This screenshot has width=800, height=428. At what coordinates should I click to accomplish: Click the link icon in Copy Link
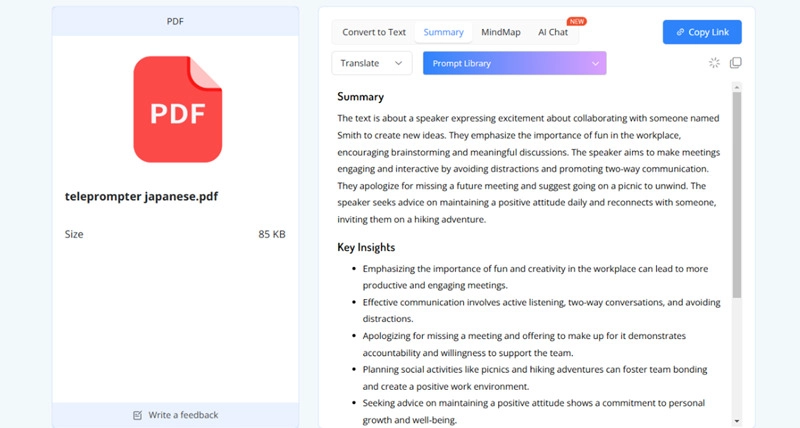680,32
